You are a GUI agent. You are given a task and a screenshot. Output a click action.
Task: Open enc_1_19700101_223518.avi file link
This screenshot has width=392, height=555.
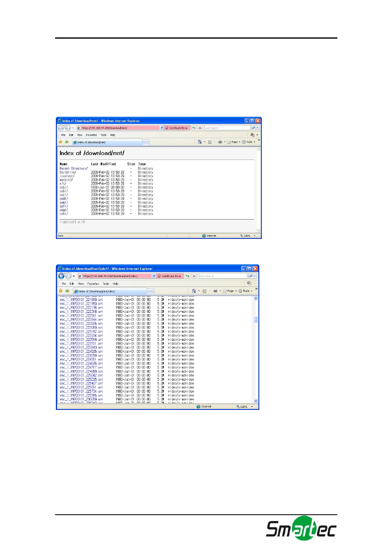tap(81, 340)
